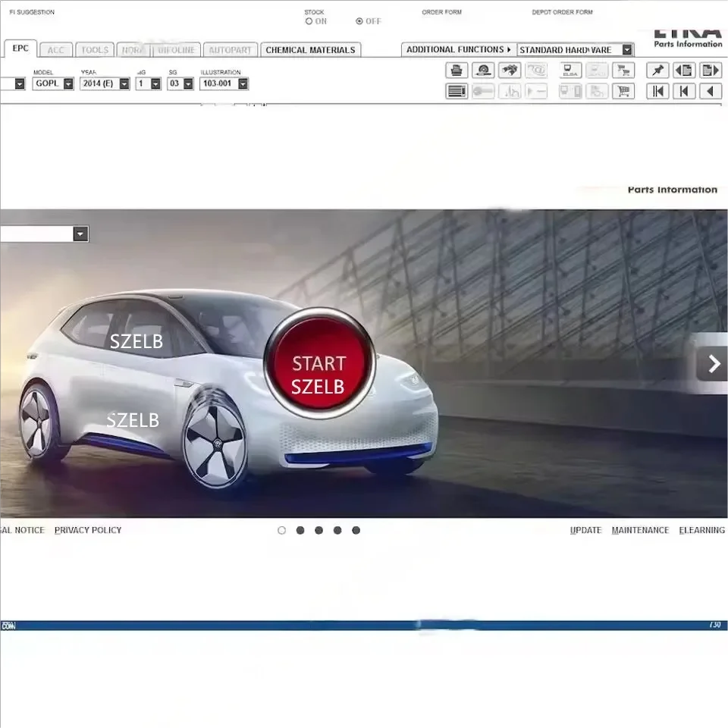Click the barcode list icon
Screen dimensions: 728x728
[457, 92]
